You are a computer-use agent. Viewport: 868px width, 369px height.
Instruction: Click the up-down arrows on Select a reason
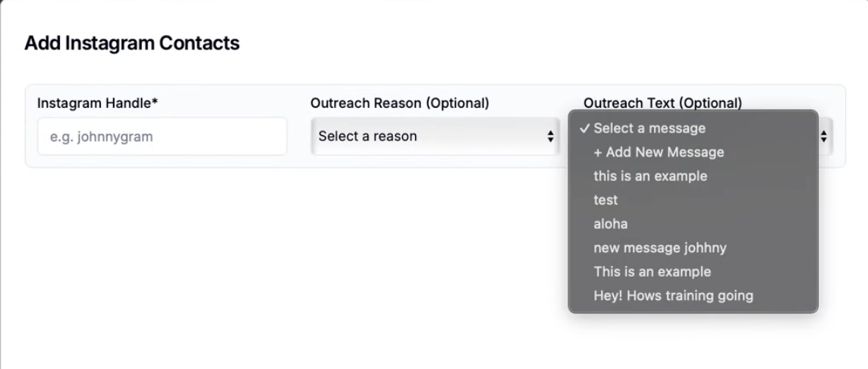[x=550, y=137]
